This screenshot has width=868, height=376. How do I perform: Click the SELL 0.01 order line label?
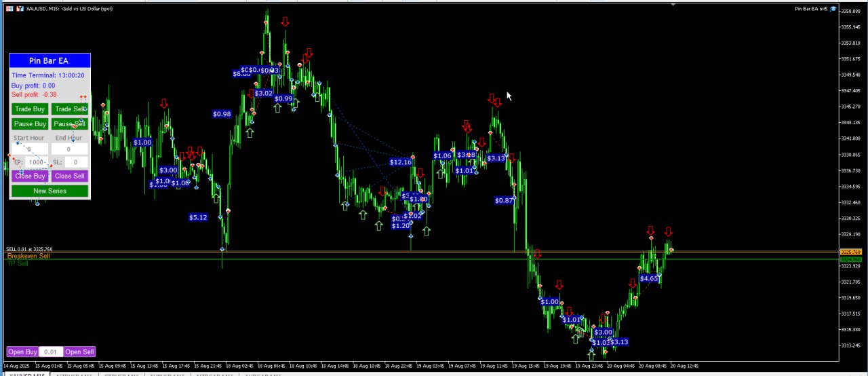(29, 249)
